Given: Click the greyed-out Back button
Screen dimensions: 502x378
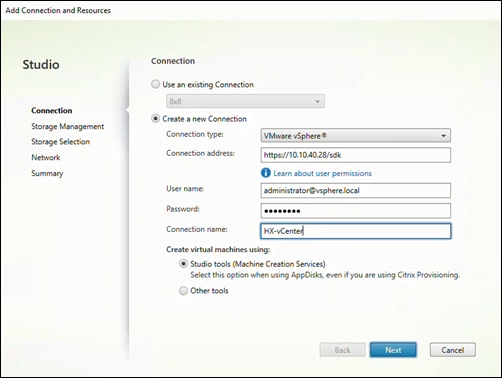Looking at the screenshot, I should [342, 350].
